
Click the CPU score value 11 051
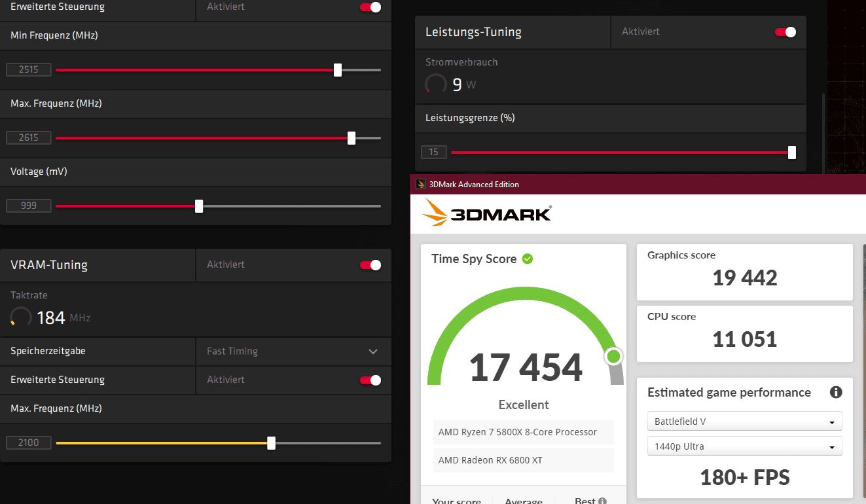(x=745, y=339)
